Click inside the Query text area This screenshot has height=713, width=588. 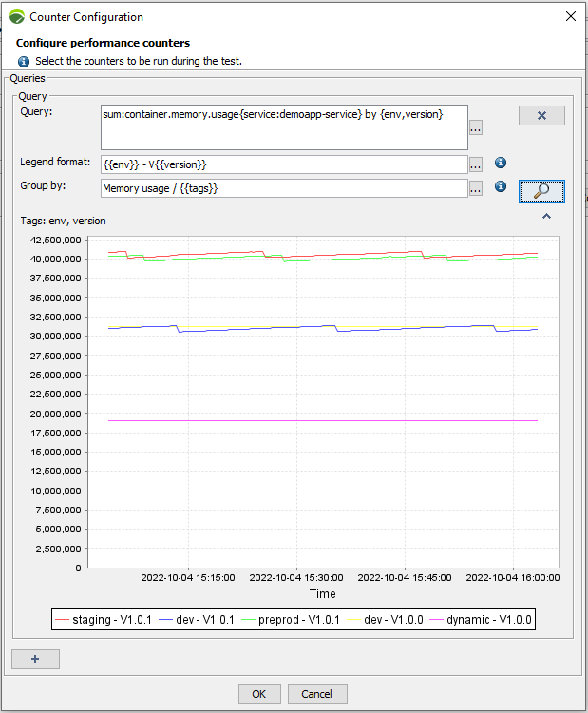(x=284, y=126)
